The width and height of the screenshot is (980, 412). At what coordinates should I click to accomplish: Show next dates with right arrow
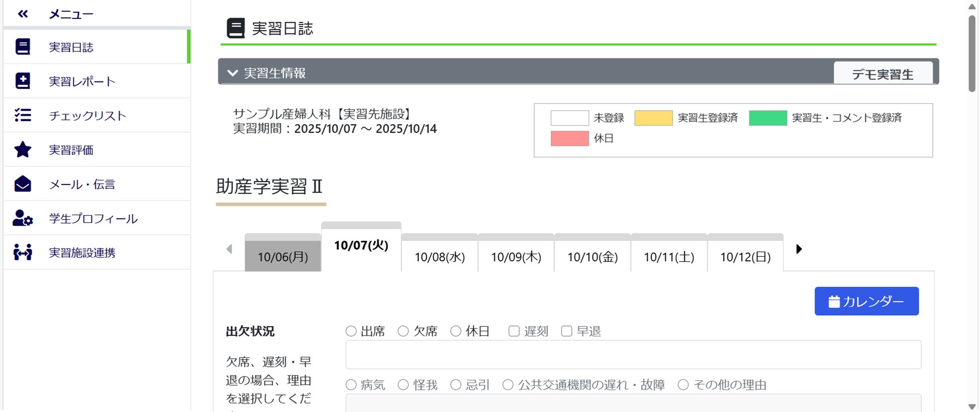[799, 249]
